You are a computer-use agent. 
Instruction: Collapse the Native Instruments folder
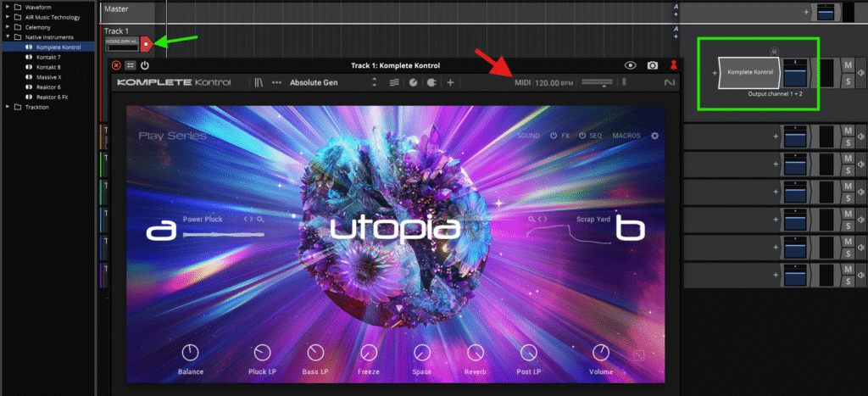8,37
